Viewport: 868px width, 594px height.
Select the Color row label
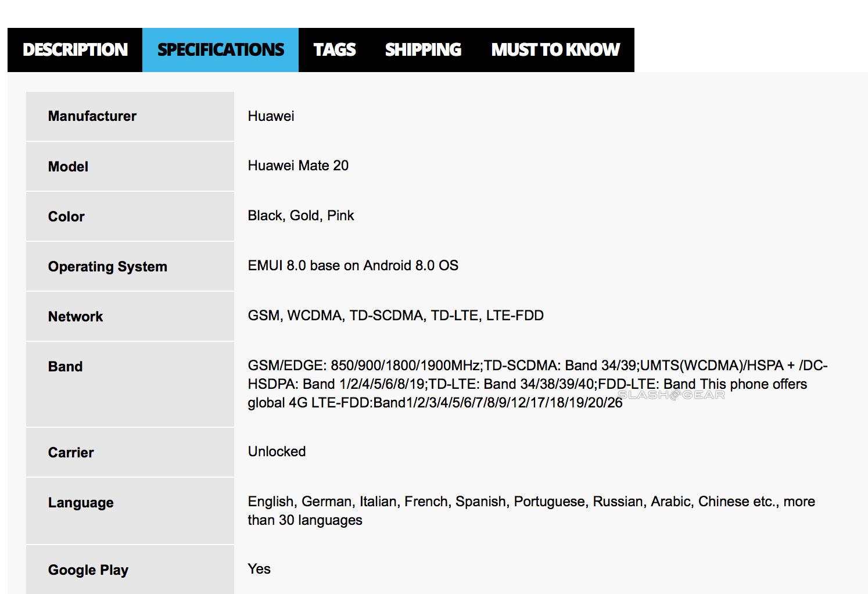(x=66, y=217)
